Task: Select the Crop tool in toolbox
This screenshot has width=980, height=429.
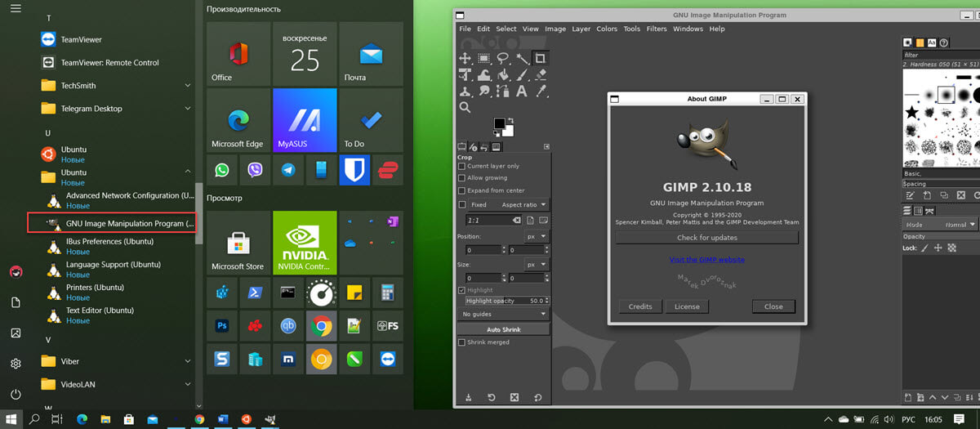Action: click(x=540, y=58)
